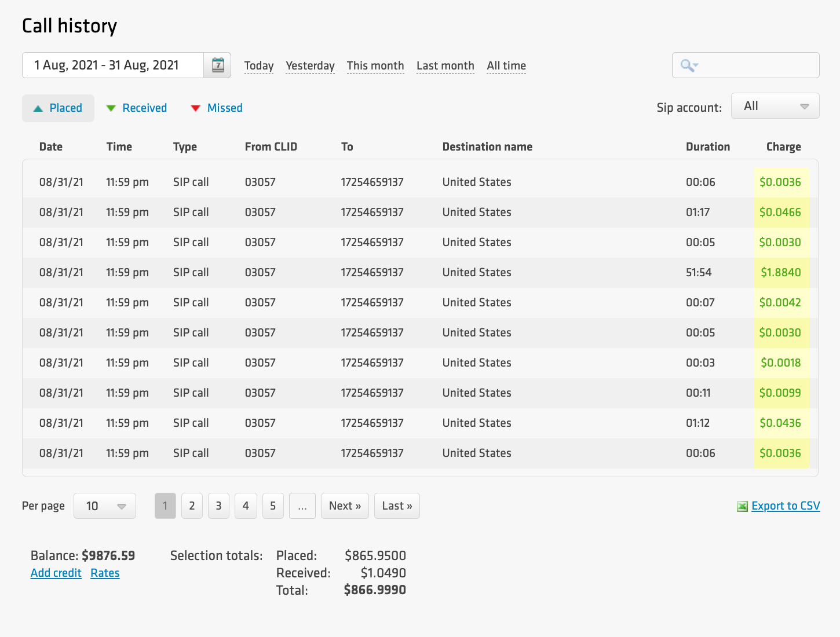
Task: Click the red triangle icon beside Missed
Action: point(195,108)
